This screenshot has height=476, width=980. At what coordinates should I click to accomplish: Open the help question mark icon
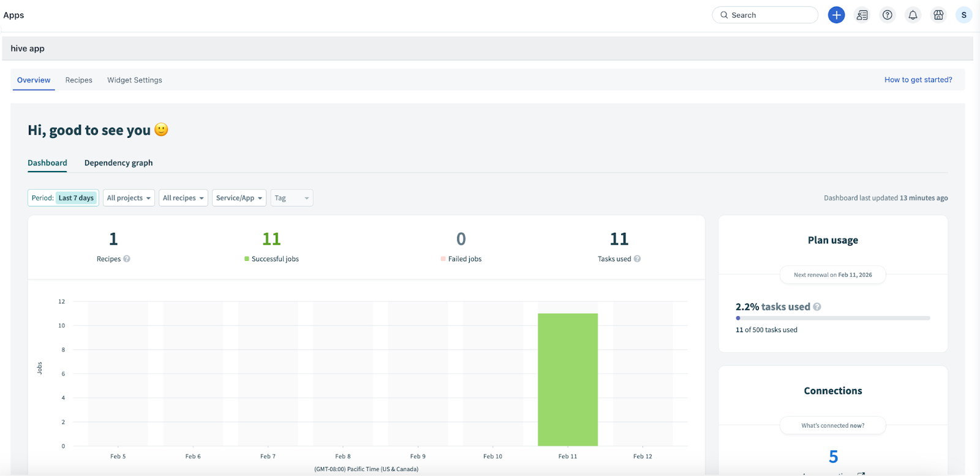click(x=887, y=15)
